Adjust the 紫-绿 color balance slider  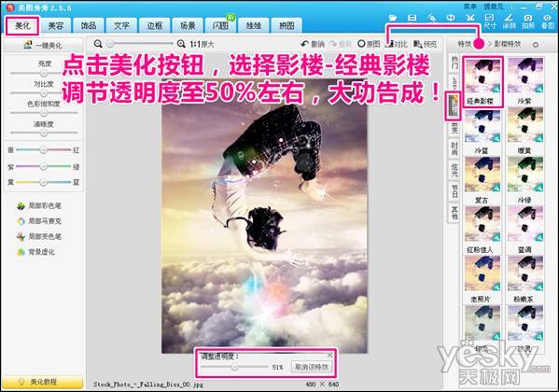tap(44, 166)
